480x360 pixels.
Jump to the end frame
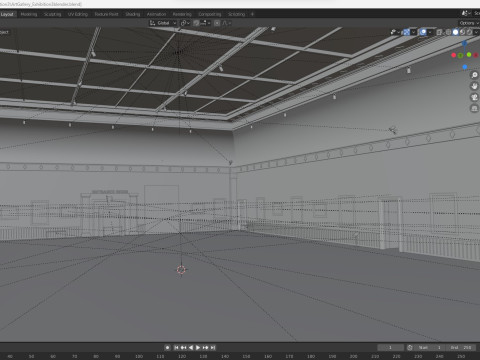click(213, 348)
